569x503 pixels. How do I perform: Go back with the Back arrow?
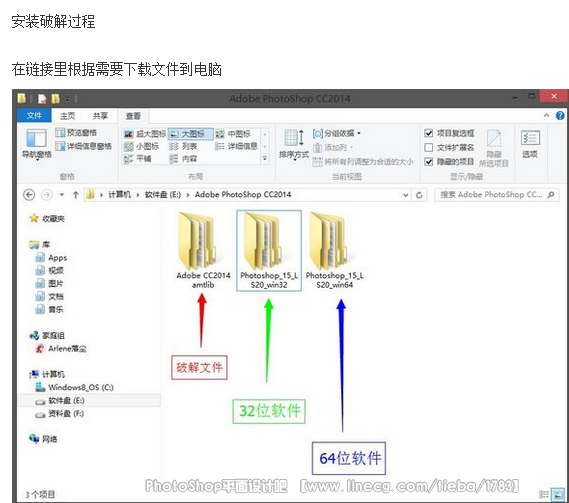(29, 195)
